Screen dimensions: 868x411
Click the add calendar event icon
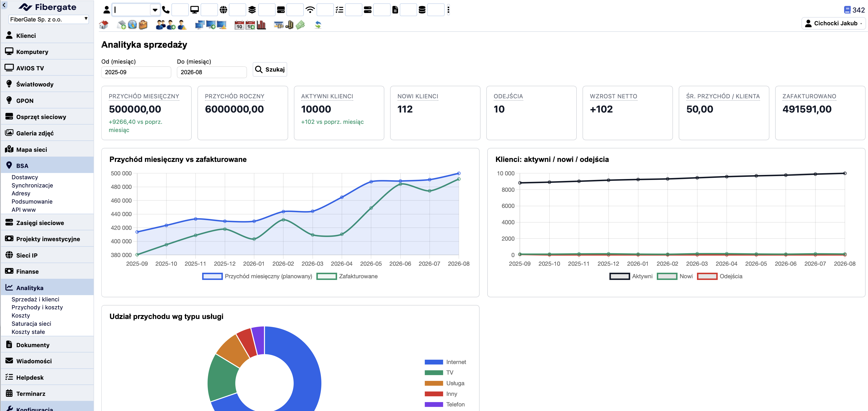pyautogui.click(x=250, y=25)
